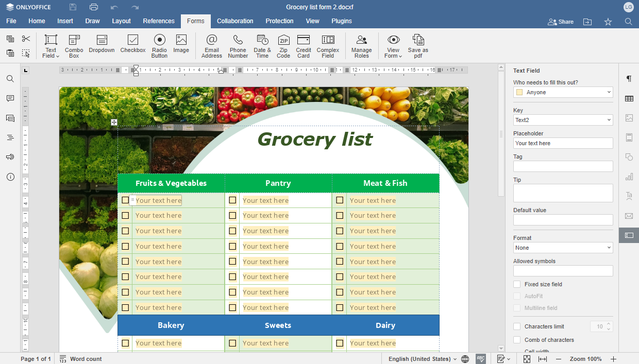Open the Key dropdown showing Text2

click(x=609, y=120)
